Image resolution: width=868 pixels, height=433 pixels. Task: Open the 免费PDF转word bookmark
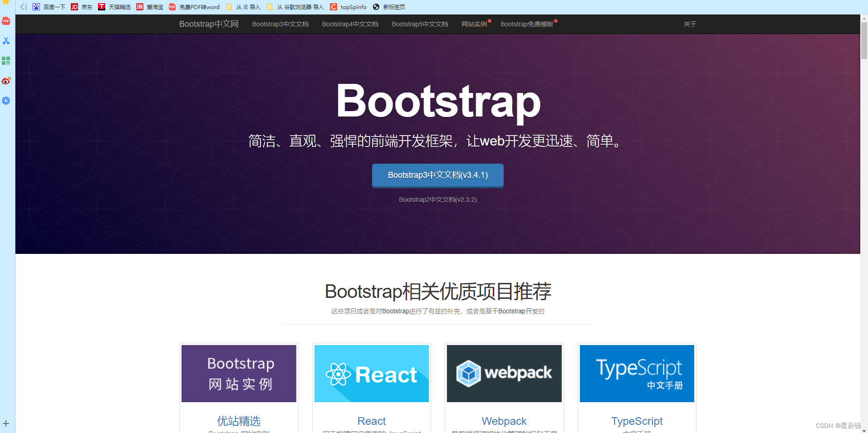tap(194, 7)
